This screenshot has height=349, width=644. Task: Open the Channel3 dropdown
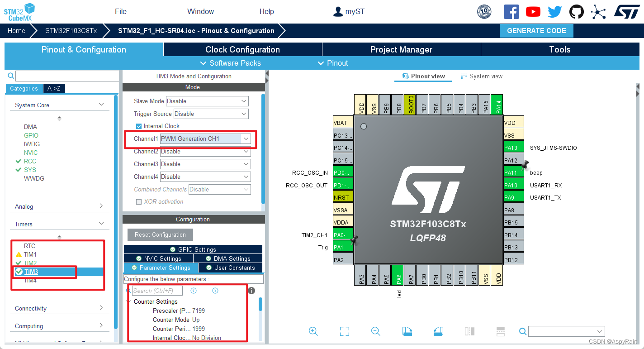click(205, 164)
